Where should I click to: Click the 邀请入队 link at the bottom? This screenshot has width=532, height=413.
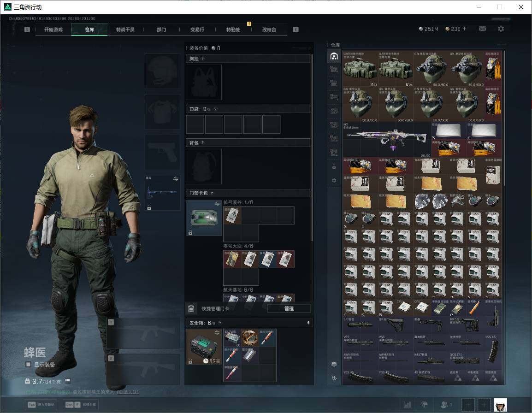pyautogui.click(x=128, y=392)
